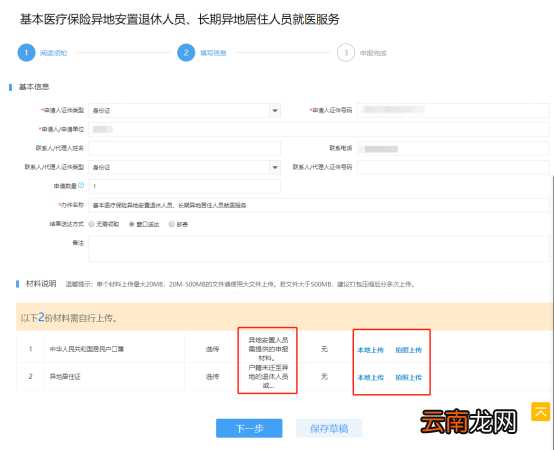The image size is (554, 450).
Task: Click description 异地安置人员需提供的申报材料
Action: 268,349
